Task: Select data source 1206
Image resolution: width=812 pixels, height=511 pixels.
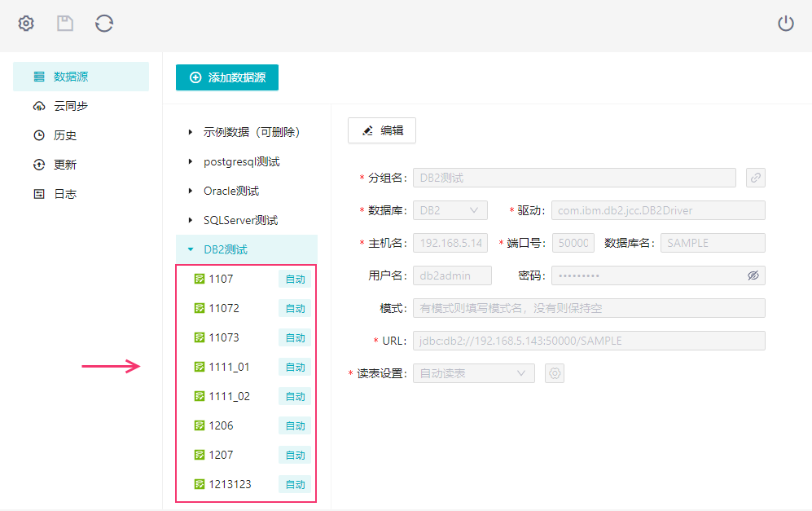Action: 222,425
